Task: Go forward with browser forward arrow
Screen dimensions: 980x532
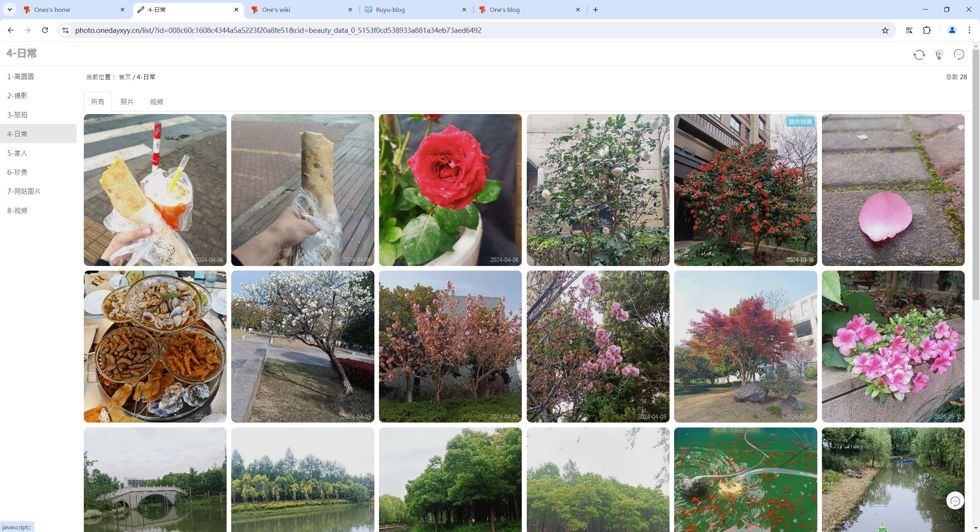Action: pos(28,30)
